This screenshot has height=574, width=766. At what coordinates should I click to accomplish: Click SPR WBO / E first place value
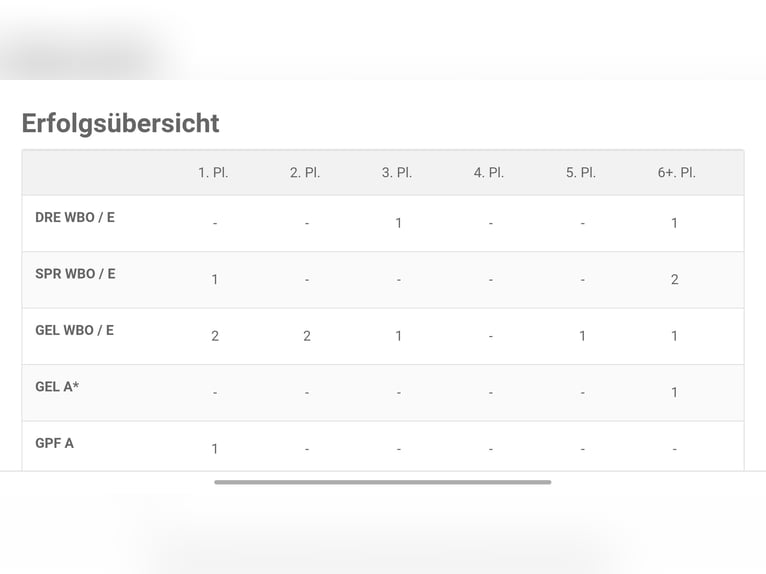click(214, 280)
